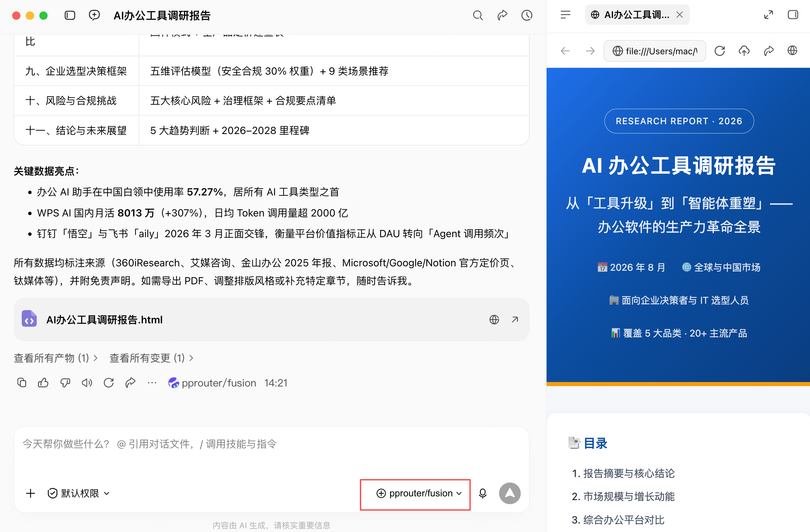Open the AI办公工具调研报告.html file card

pos(271,320)
